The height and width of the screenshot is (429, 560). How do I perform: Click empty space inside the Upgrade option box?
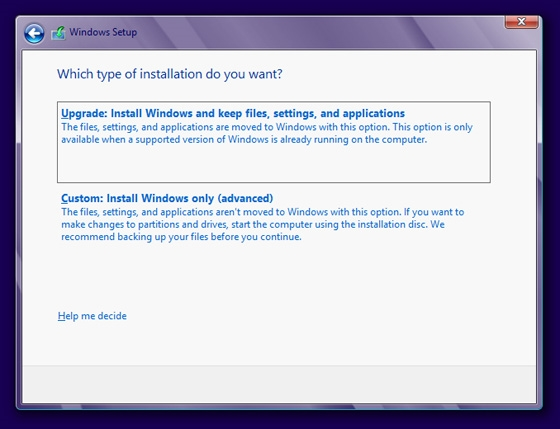point(274,164)
